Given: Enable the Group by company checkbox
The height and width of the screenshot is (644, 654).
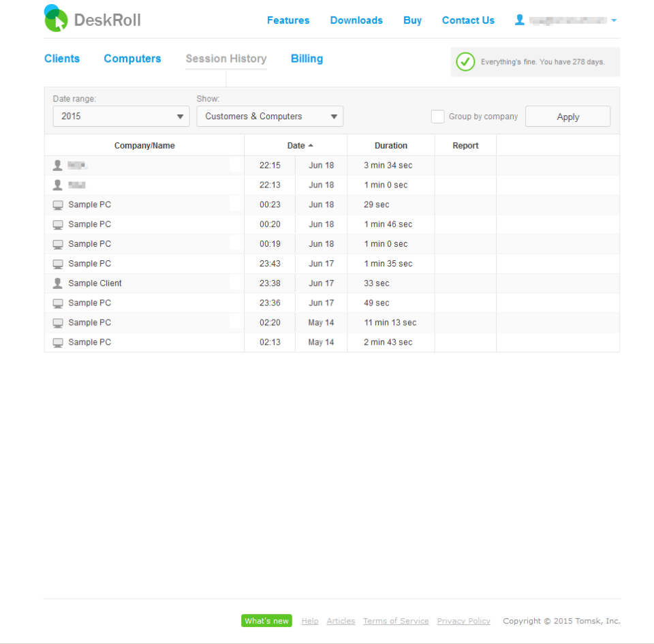Looking at the screenshot, I should (x=437, y=117).
